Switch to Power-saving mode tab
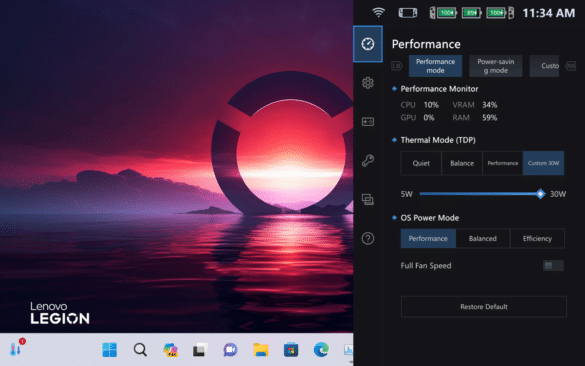585x366 pixels. tap(496, 66)
